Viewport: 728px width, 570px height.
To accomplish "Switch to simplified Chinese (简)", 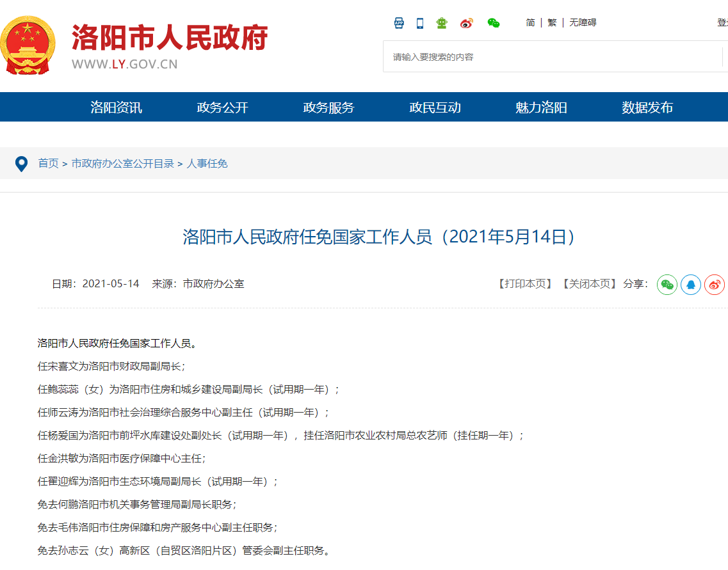I will pos(530,22).
